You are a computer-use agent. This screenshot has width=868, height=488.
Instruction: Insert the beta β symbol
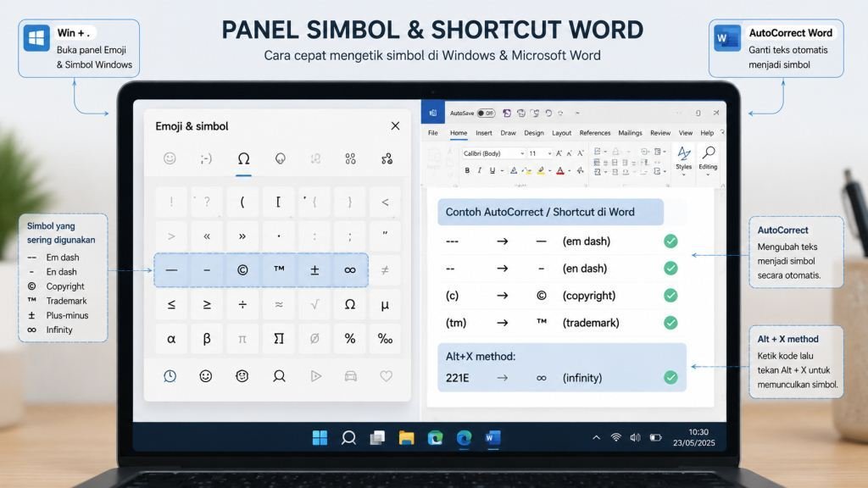click(207, 339)
